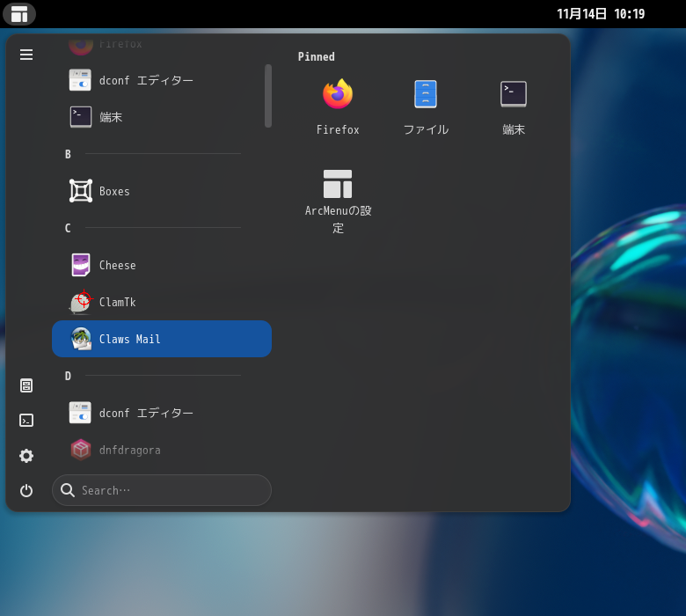The height and width of the screenshot is (616, 686).
Task: Click the D section header
Action: 68,376
